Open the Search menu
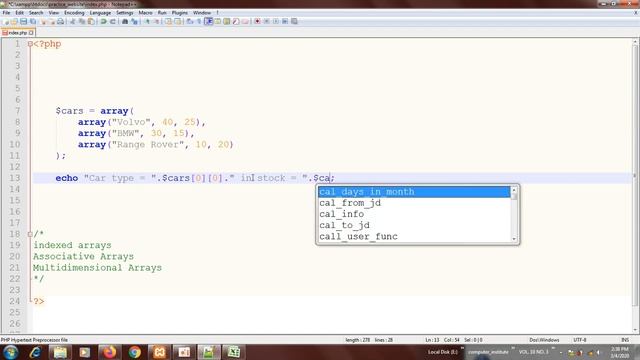Viewport: 640px width, 360px height. pos(36,13)
